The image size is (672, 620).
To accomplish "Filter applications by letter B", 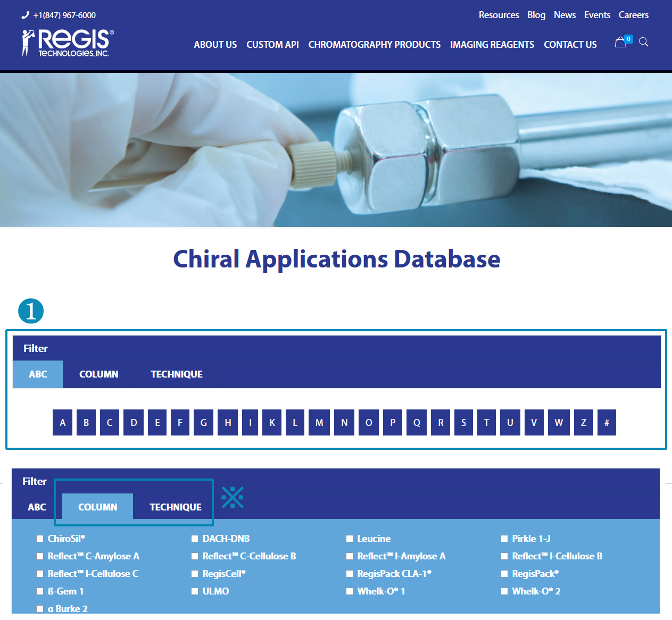I will [86, 423].
